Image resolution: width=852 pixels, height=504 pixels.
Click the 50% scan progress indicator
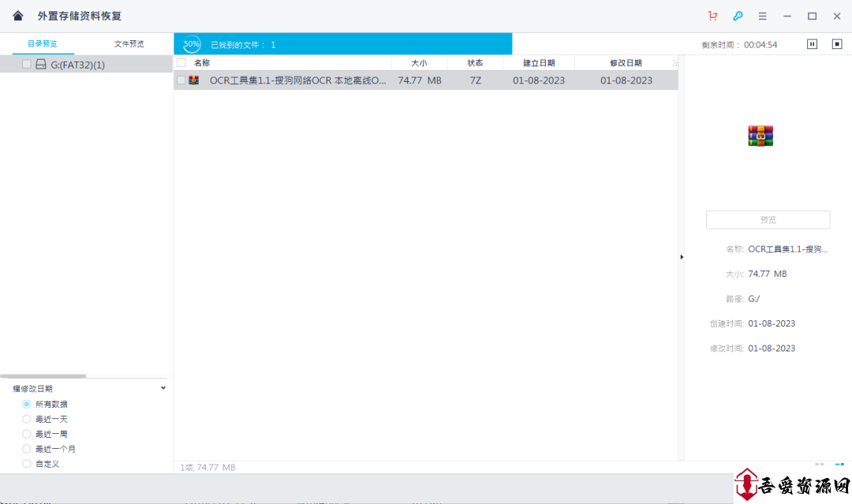191,44
